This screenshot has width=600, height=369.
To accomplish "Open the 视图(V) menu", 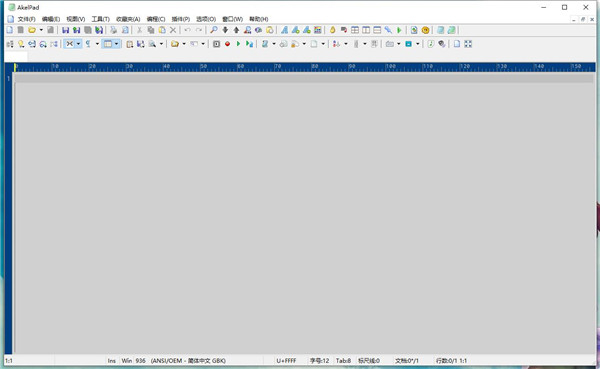I will coord(75,19).
